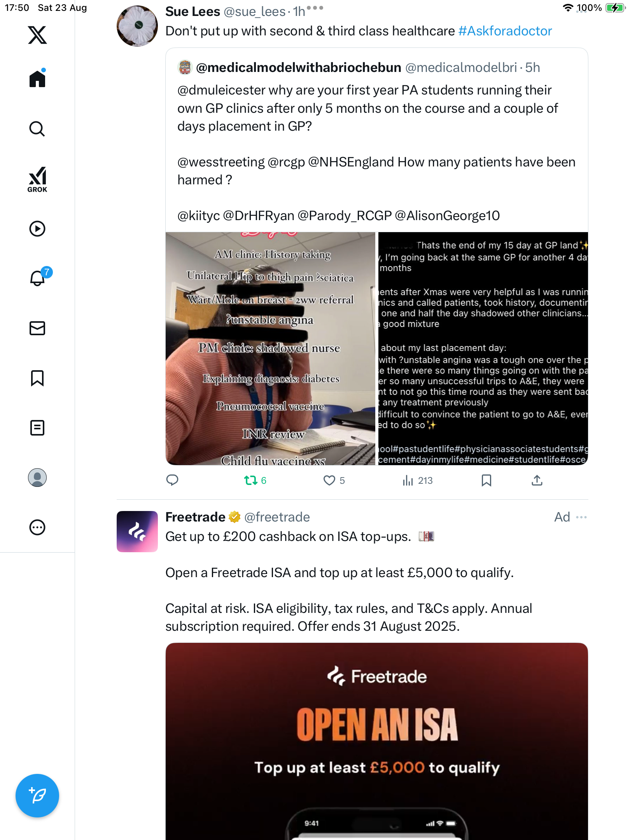
Task: Open the @freetrade profile handle
Action: (x=277, y=517)
